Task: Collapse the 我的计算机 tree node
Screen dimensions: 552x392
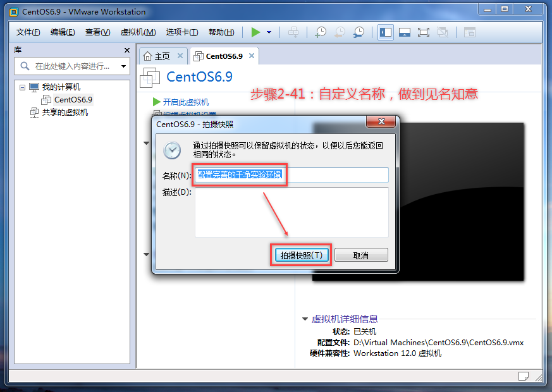Action: click(x=23, y=87)
